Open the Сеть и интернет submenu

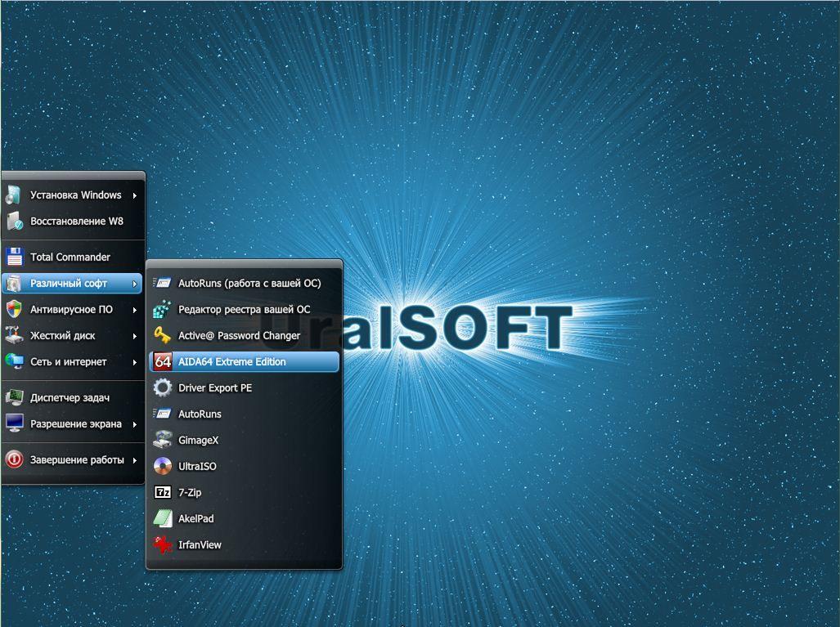69,361
